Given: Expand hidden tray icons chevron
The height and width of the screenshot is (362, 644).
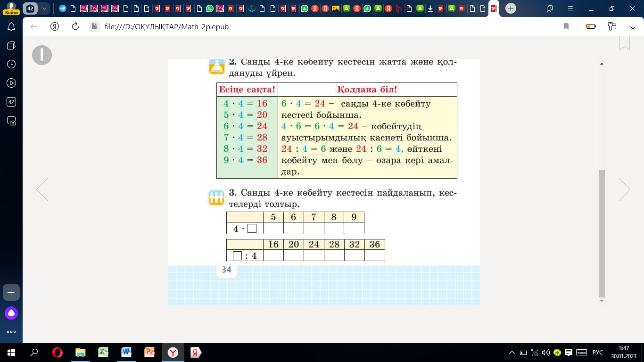Looking at the screenshot, I should point(512,353).
